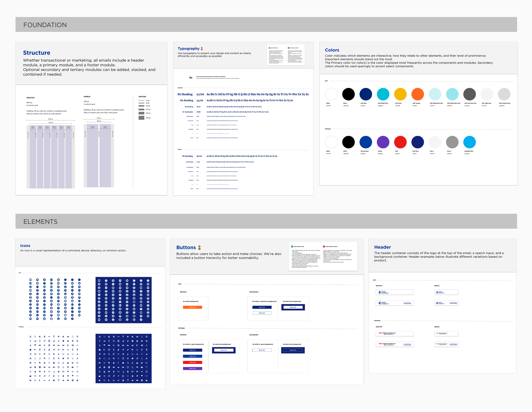The height and width of the screenshot is (412, 532).
Task: Select the UHC Gold color swatch
Action: tap(400, 94)
